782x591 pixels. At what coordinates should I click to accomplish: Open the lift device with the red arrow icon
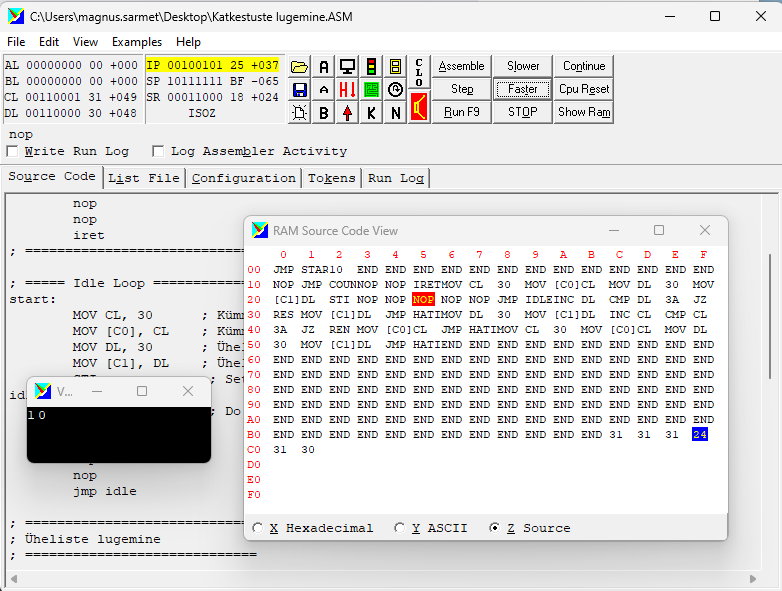[x=348, y=113]
